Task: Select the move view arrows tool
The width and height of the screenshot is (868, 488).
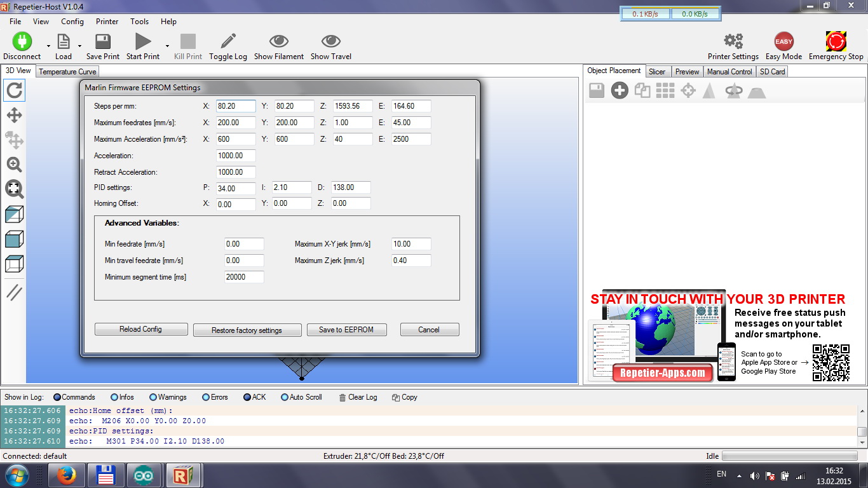Action: coord(14,115)
